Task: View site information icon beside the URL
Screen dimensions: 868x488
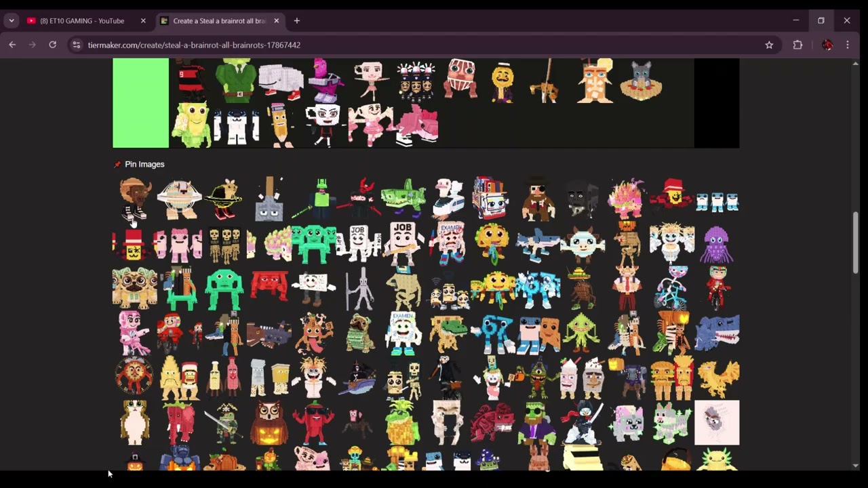Action: [x=77, y=45]
